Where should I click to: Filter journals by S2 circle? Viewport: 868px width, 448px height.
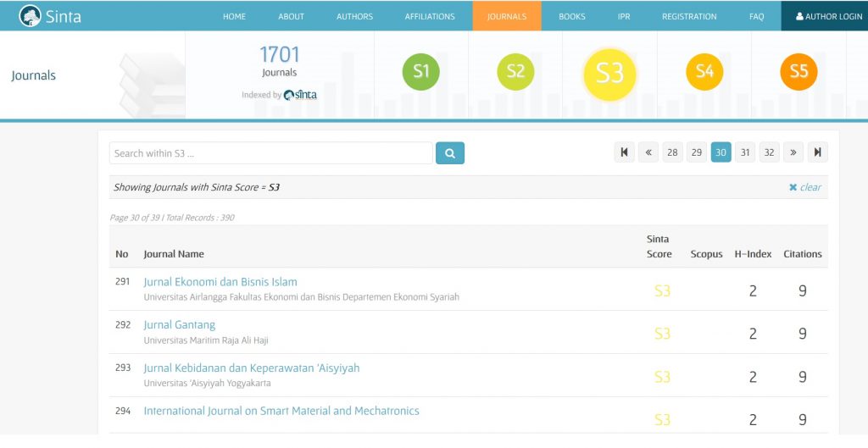point(515,72)
